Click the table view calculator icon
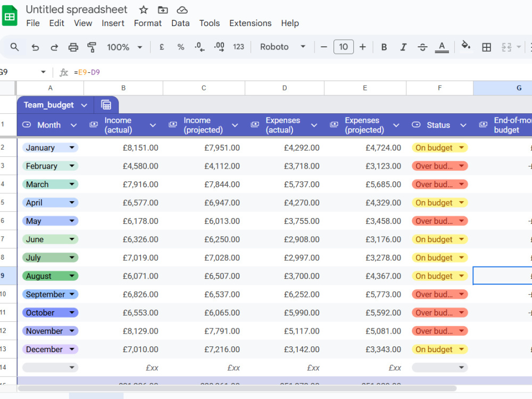 pyautogui.click(x=106, y=105)
